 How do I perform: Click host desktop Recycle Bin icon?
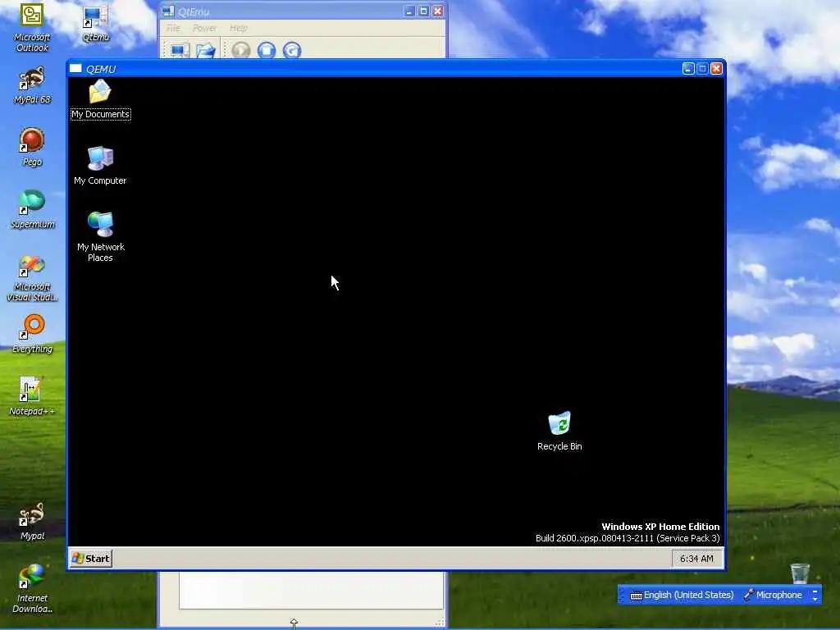pyautogui.click(x=800, y=573)
